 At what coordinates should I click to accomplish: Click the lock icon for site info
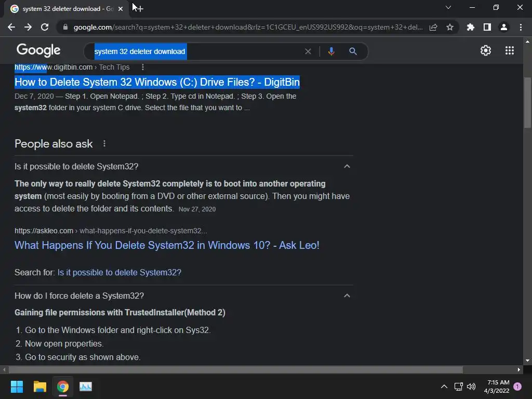[x=65, y=27]
